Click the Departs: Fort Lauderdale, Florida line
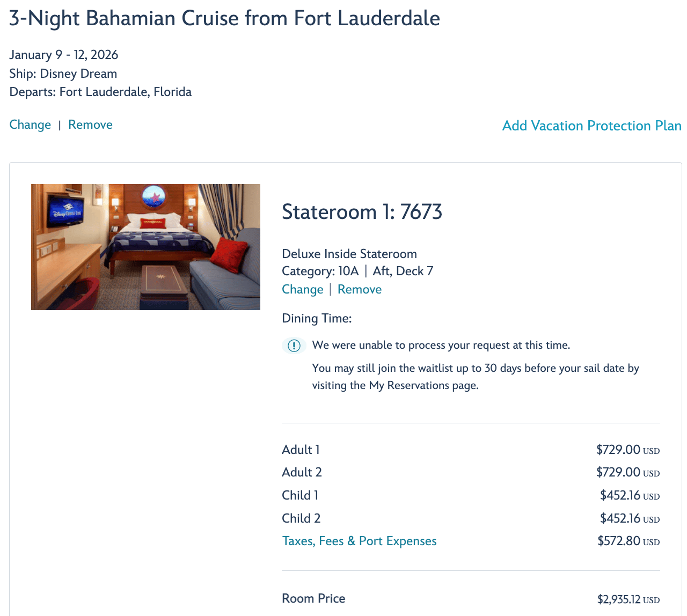687x616 pixels. pyautogui.click(x=100, y=92)
